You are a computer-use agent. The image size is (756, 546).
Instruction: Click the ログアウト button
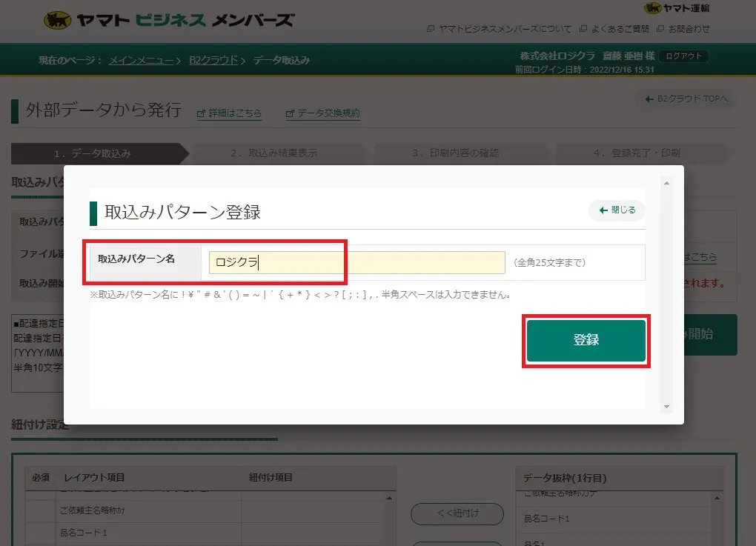[683, 56]
